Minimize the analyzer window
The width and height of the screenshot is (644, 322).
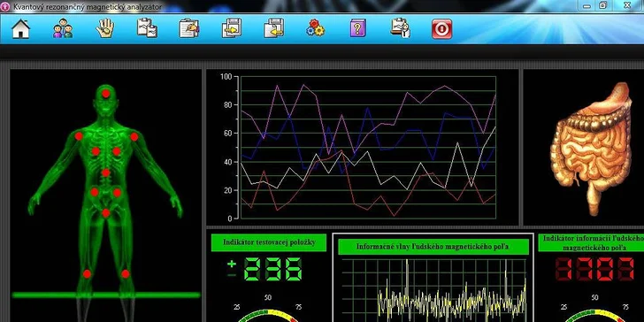click(x=586, y=5)
